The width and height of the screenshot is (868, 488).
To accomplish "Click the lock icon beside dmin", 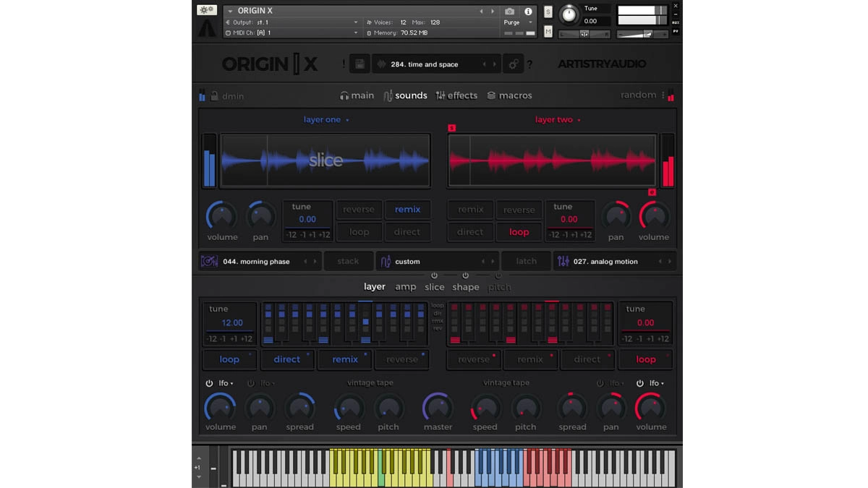I will click(214, 95).
